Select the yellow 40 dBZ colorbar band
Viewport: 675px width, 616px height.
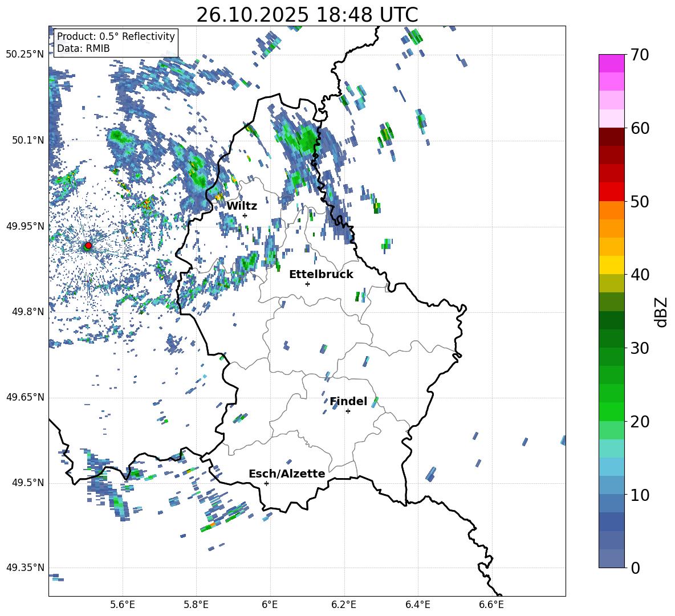pos(612,265)
